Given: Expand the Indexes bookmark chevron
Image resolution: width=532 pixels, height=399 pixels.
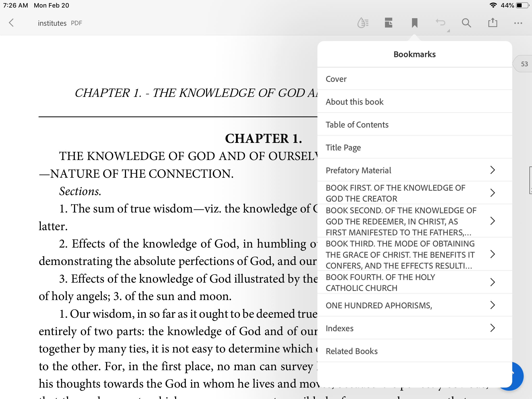Looking at the screenshot, I should (x=492, y=328).
